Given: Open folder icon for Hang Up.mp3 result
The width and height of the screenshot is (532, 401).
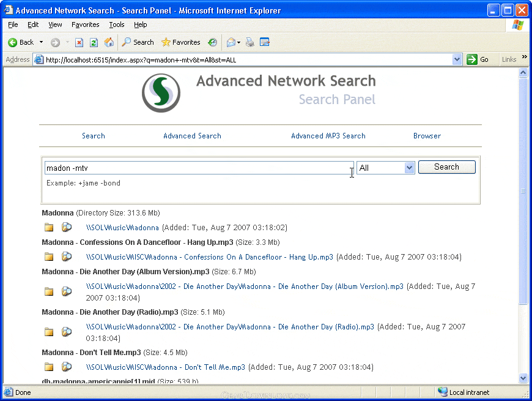Looking at the screenshot, I should 49,257.
